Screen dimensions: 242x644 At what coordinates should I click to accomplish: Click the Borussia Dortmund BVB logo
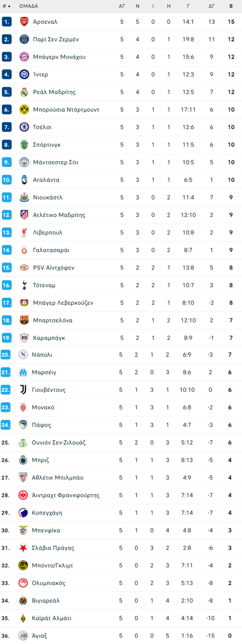24,110
